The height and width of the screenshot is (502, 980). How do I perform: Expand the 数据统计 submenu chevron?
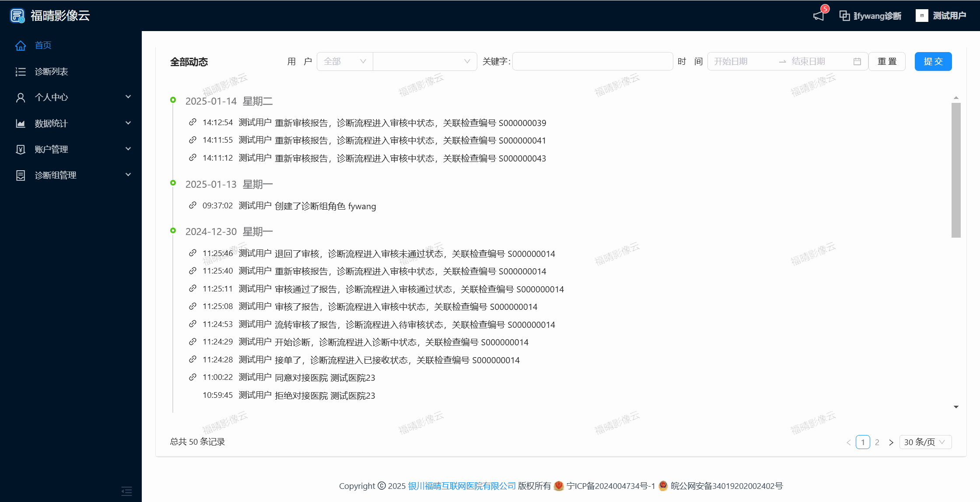pos(128,123)
